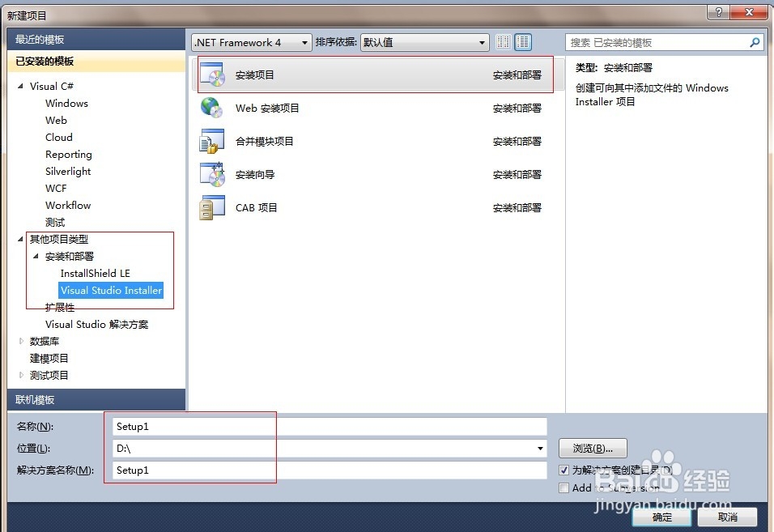Open the 联机模板 section

point(96,400)
